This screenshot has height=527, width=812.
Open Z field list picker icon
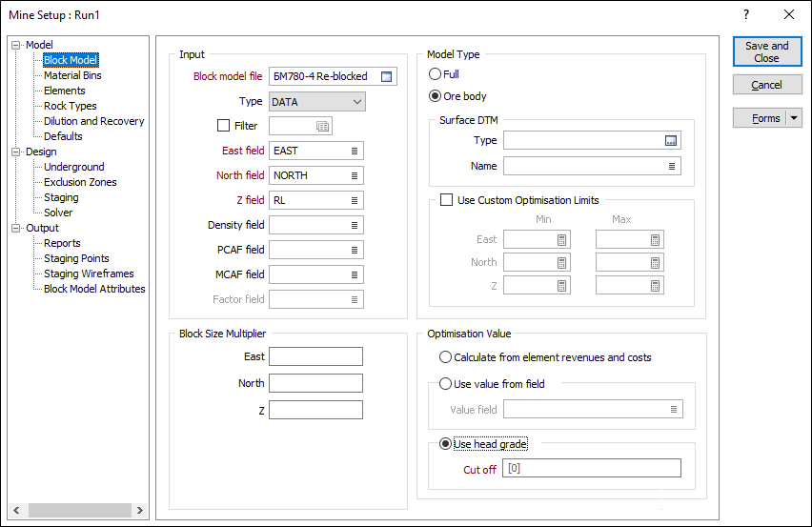[x=355, y=200]
